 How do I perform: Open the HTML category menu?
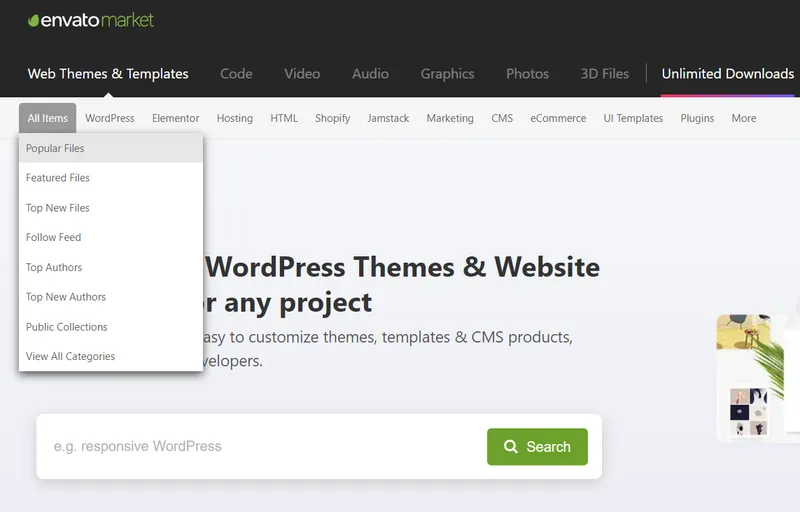(x=284, y=118)
